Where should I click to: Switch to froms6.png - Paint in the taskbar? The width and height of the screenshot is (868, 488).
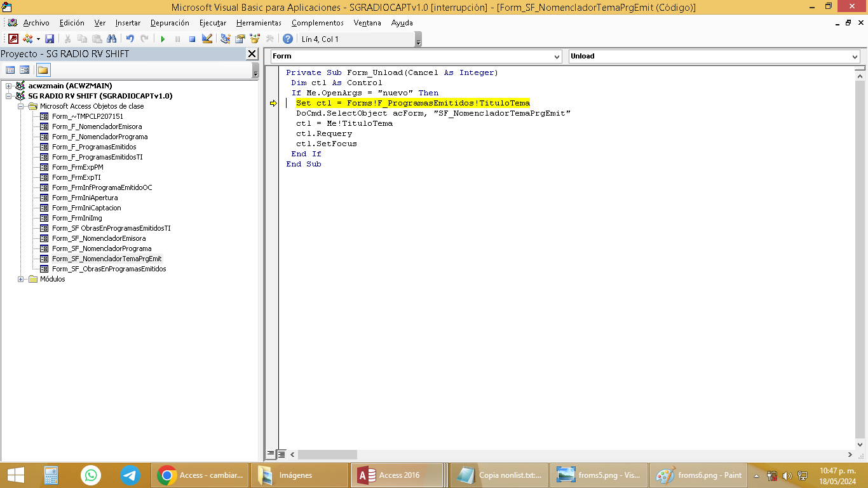coord(698,475)
